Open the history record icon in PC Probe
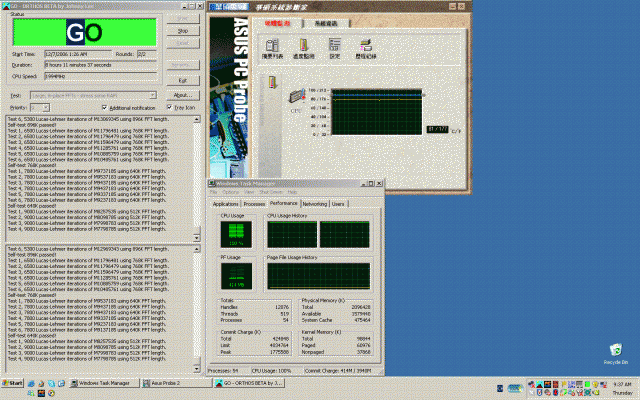This screenshot has height=400, width=640. tap(366, 45)
